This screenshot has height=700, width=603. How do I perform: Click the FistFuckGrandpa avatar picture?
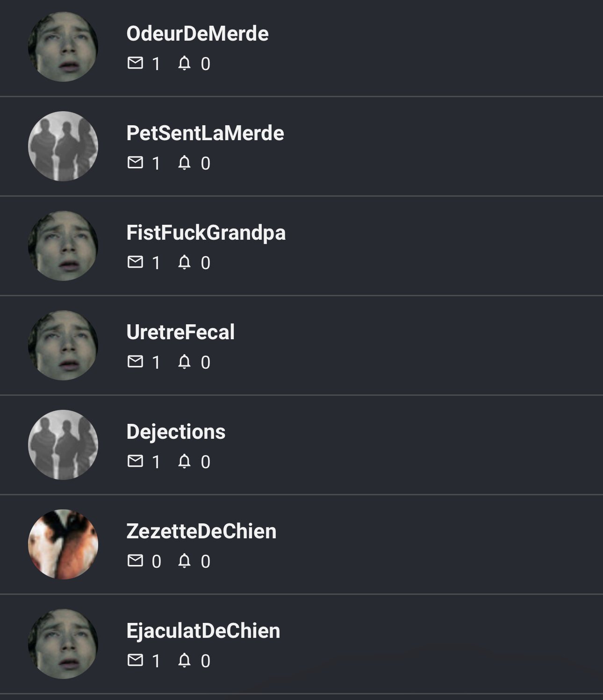pyautogui.click(x=63, y=246)
